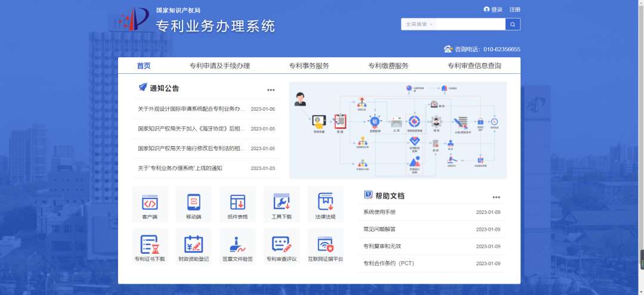Open the 工具下载 tool download tile

coord(281,204)
